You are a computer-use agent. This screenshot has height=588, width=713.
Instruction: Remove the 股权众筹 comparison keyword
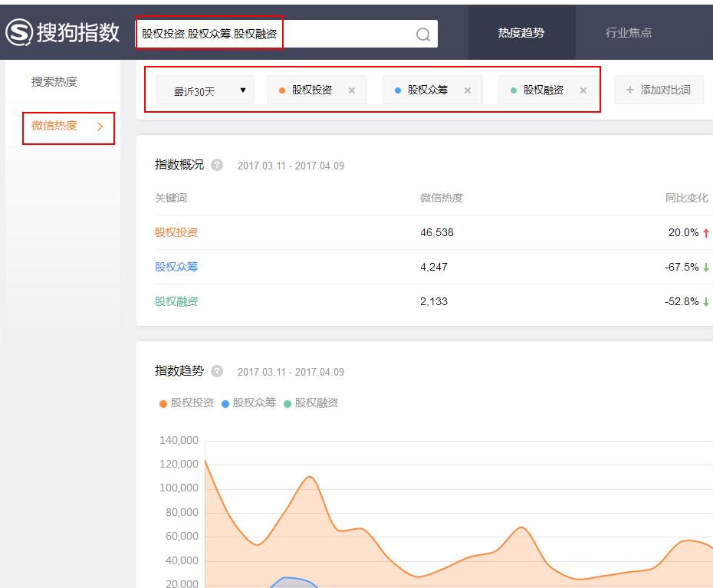[468, 89]
